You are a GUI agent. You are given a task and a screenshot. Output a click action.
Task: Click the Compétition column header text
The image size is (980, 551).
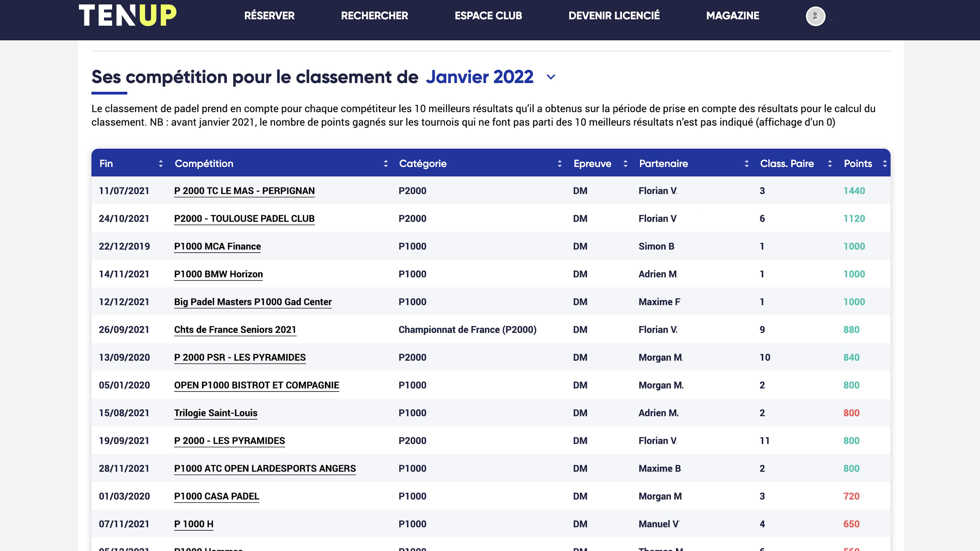point(204,164)
